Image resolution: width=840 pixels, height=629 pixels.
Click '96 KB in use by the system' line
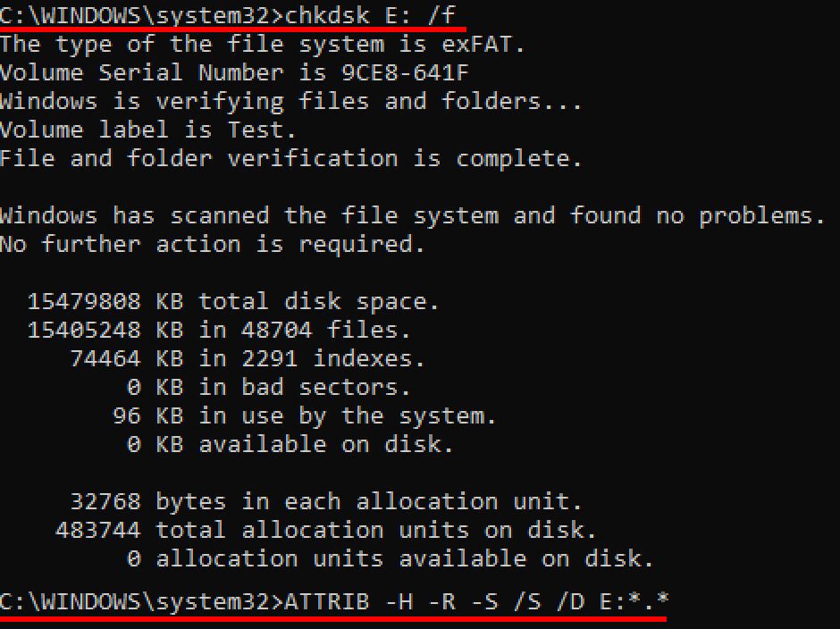tap(304, 415)
